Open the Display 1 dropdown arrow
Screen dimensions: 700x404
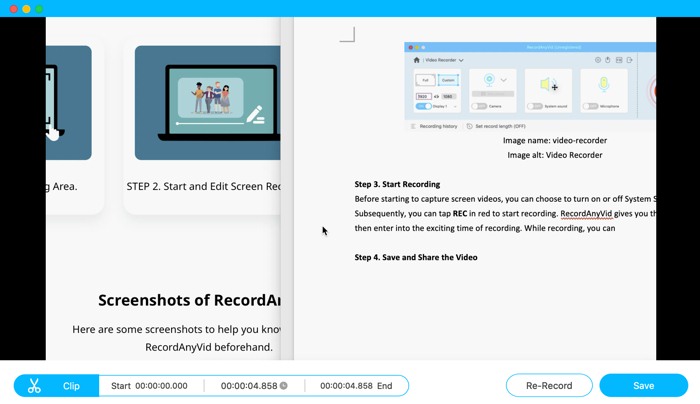click(455, 107)
